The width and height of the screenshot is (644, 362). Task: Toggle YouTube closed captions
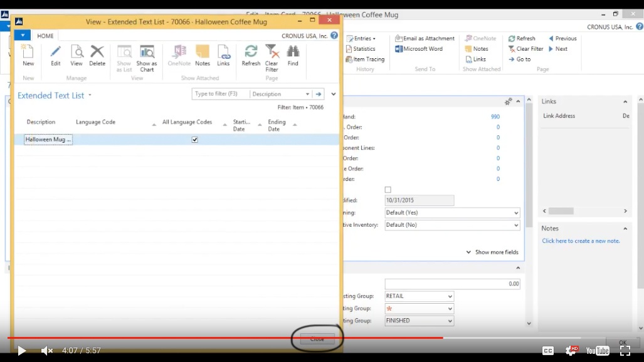547,351
